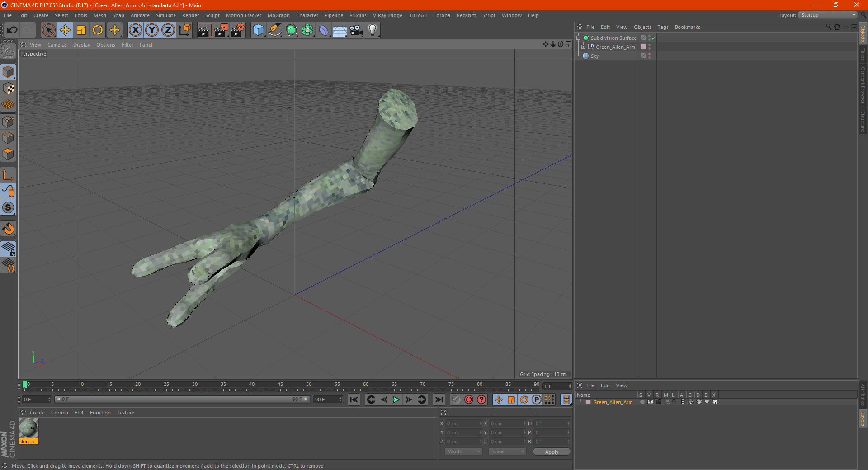Open the MoGraph menu
This screenshot has width=868, height=470.
[x=278, y=15]
